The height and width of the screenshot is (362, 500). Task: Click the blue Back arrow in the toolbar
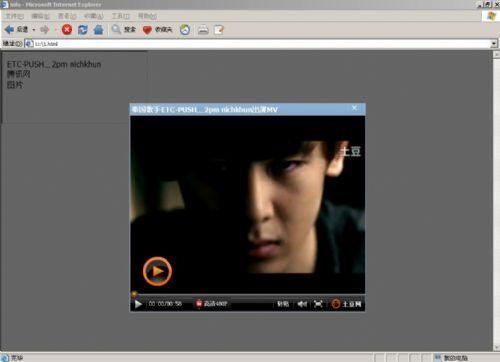point(9,30)
